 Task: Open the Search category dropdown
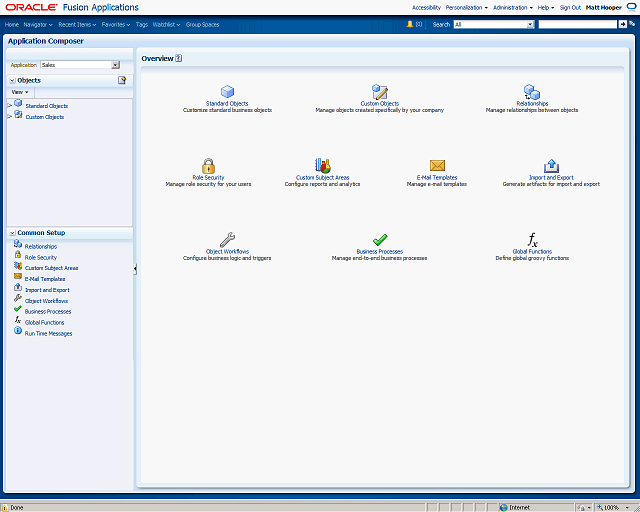pos(494,24)
